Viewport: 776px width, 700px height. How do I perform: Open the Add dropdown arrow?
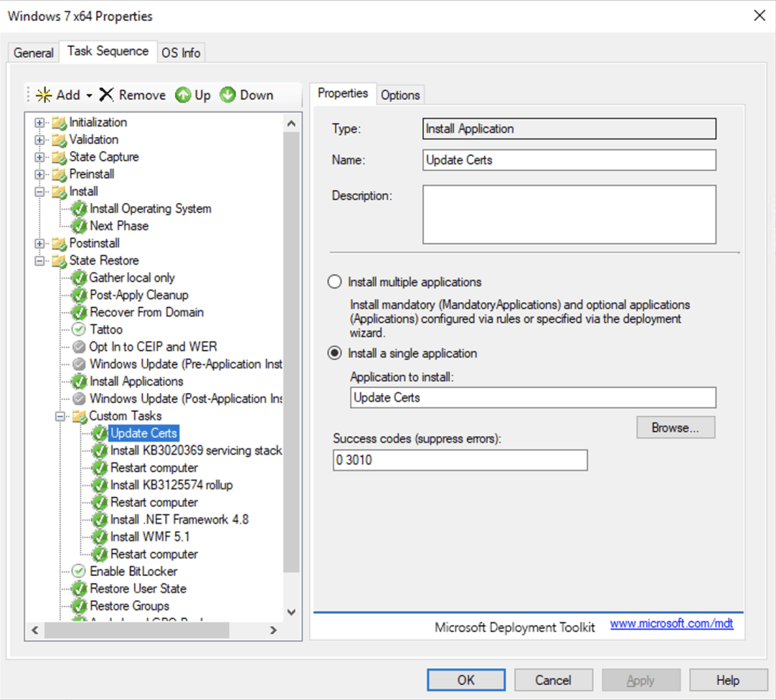(x=87, y=95)
